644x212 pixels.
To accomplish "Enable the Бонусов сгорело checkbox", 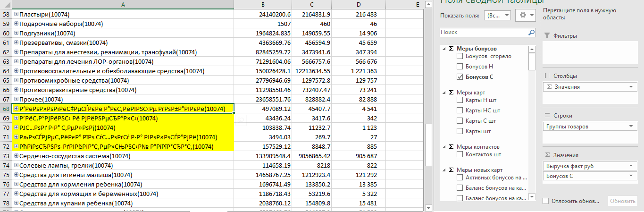I will click(460, 56).
